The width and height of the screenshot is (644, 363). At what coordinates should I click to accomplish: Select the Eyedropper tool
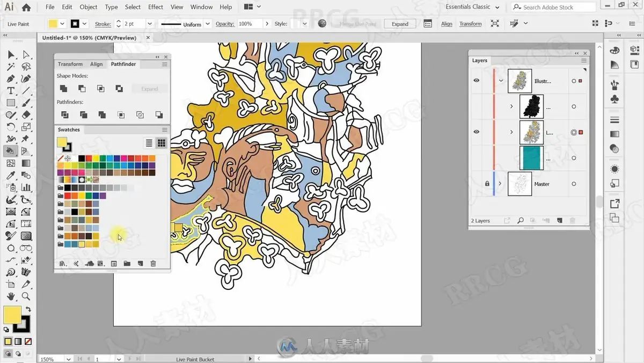[x=11, y=176]
